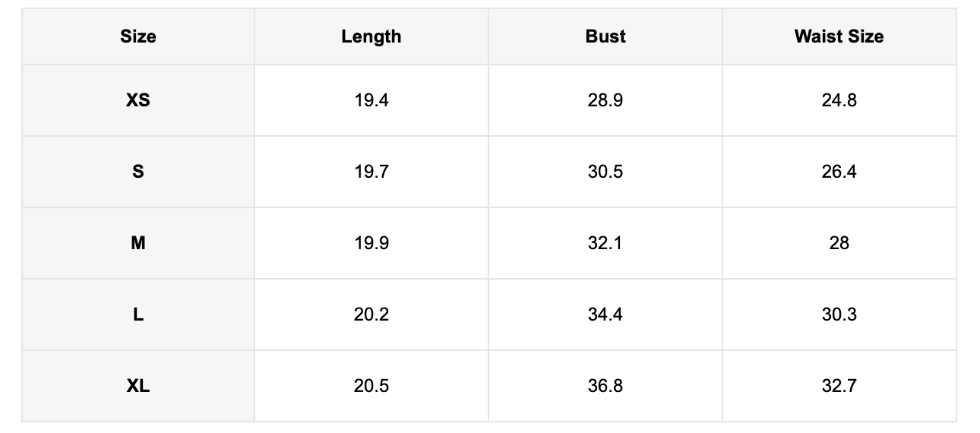980x433 pixels.
Task: Click the XL bust value 36.8
Action: tap(605, 386)
